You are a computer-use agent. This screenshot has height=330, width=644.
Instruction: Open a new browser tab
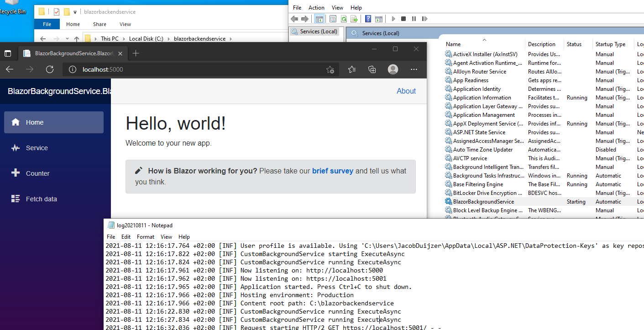tap(135, 53)
